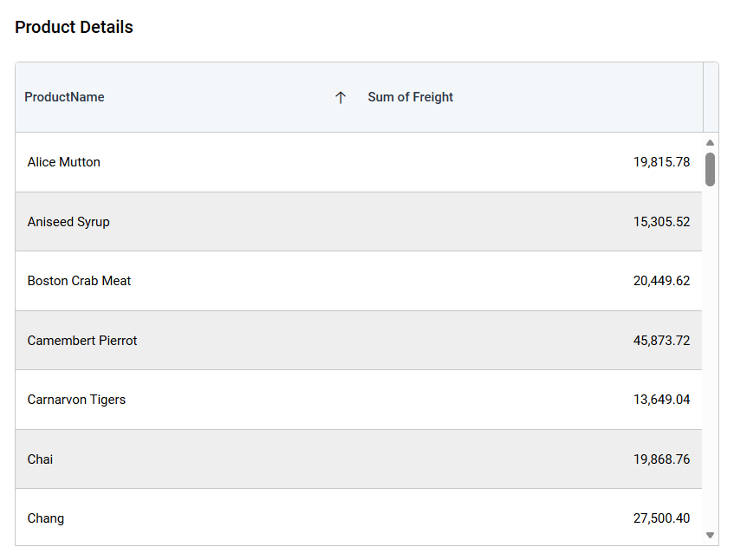Click the freight value 19,815.78
734x560 pixels.
click(661, 162)
